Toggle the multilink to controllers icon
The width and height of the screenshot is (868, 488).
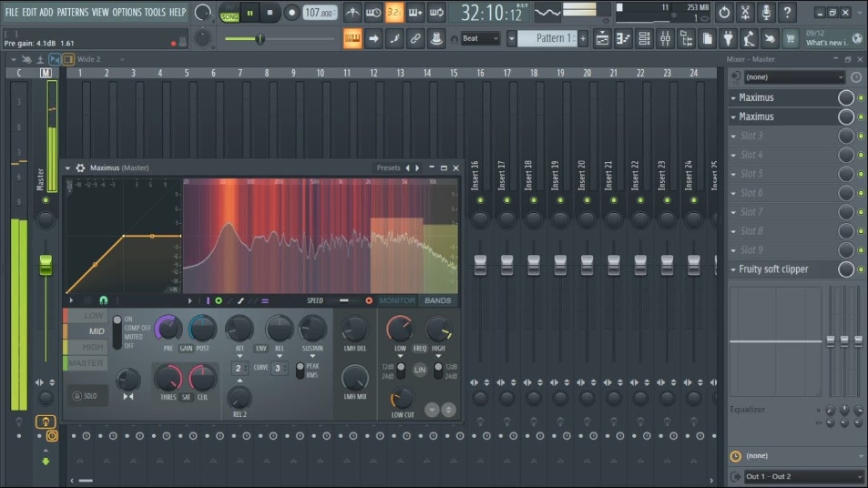pyautogui.click(x=416, y=39)
